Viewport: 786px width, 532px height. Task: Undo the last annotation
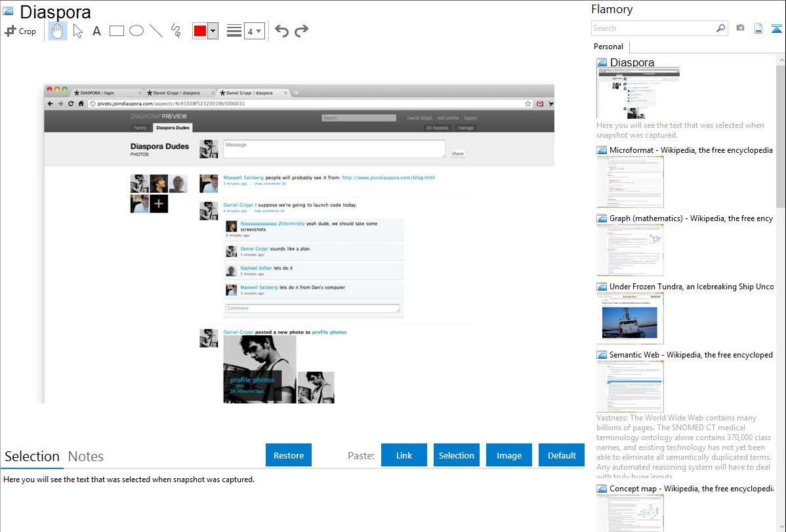pos(281,31)
